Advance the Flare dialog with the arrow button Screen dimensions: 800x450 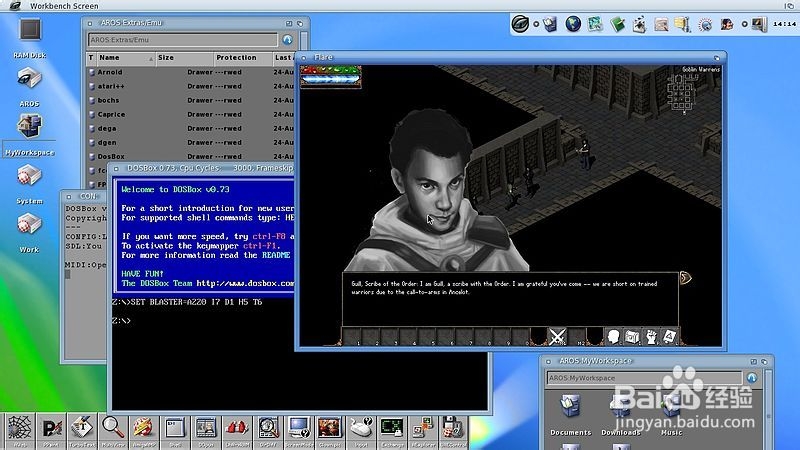point(685,278)
